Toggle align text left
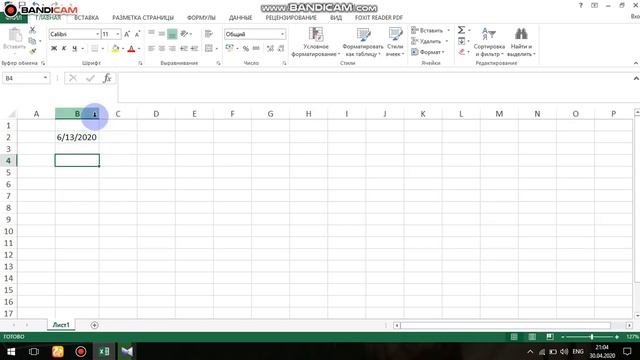 [151, 49]
